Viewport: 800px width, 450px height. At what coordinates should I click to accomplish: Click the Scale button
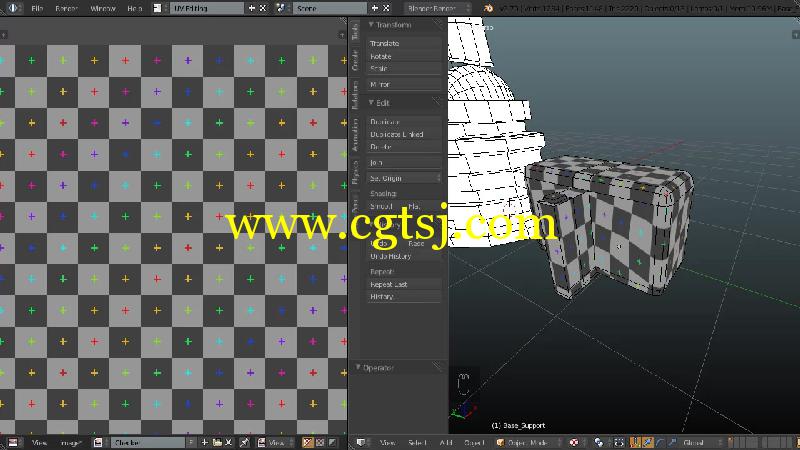(404, 68)
